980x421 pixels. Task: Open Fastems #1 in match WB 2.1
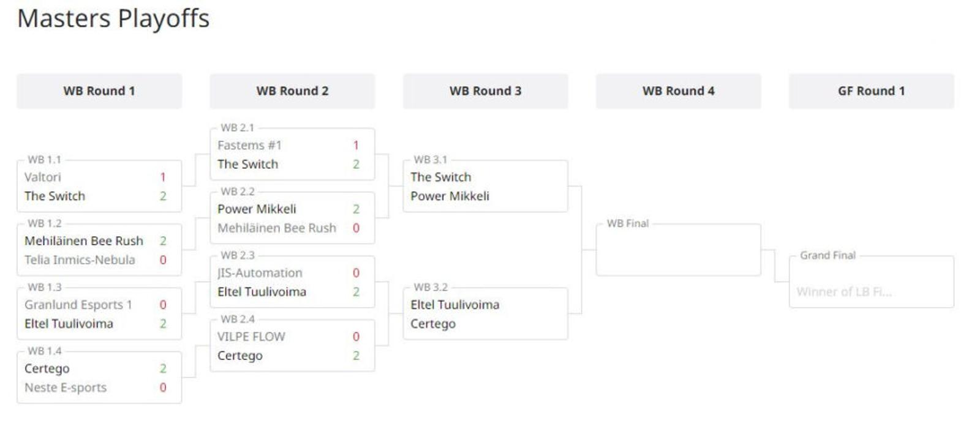249,146
